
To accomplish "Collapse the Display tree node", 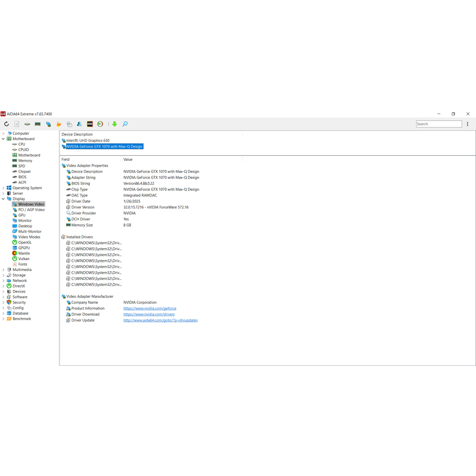I will click(4, 199).
